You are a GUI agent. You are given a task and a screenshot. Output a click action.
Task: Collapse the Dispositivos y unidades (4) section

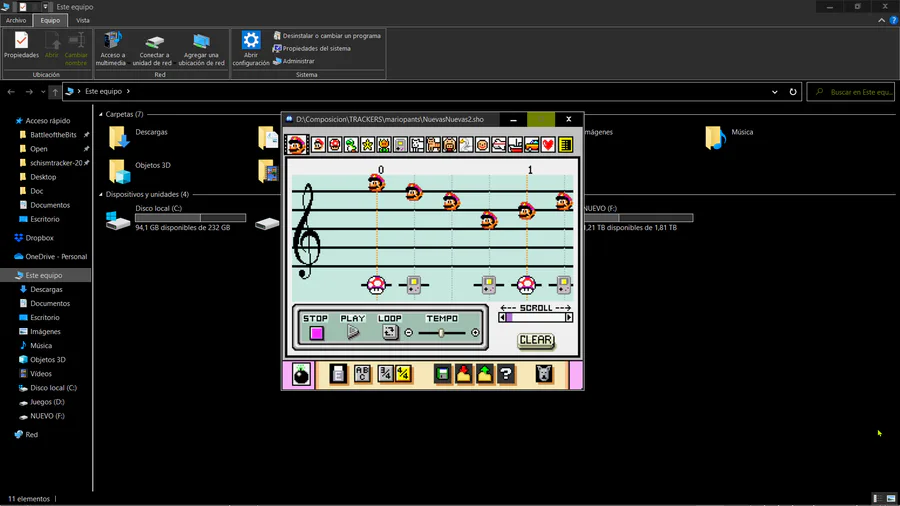click(101, 194)
